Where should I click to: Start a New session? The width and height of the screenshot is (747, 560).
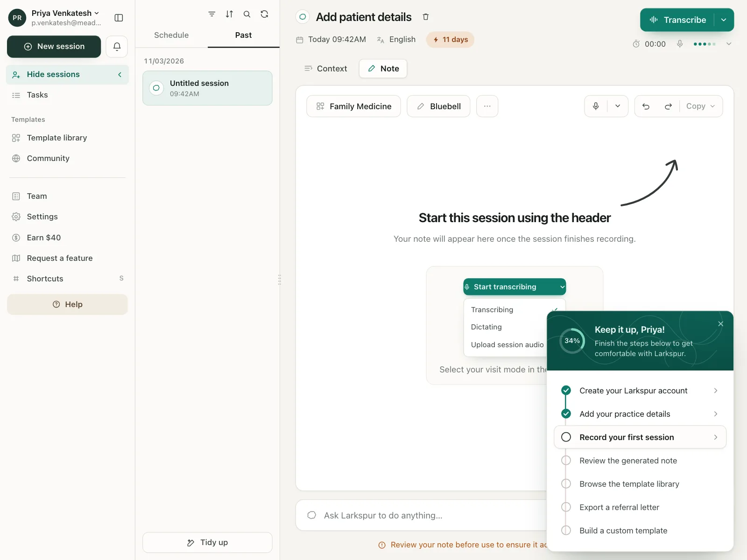(x=54, y=47)
